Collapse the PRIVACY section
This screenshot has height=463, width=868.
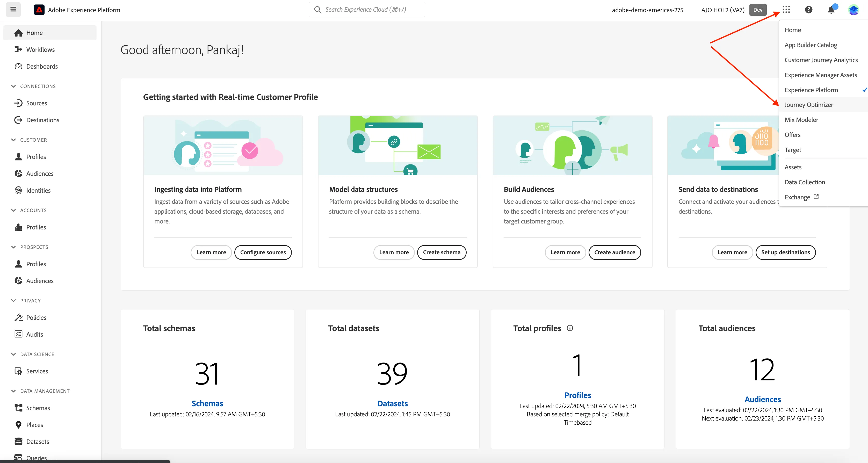coord(13,301)
